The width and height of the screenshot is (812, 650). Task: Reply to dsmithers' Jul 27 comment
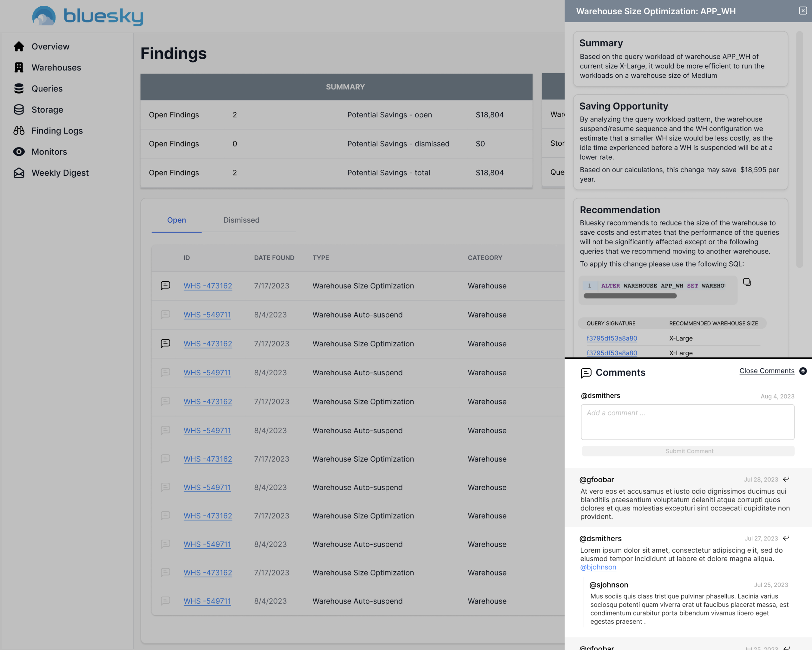786,538
